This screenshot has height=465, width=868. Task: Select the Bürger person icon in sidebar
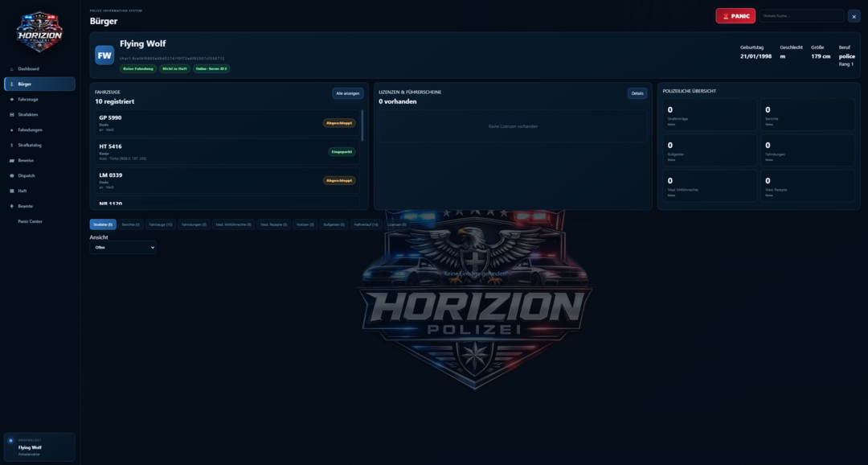pos(11,84)
